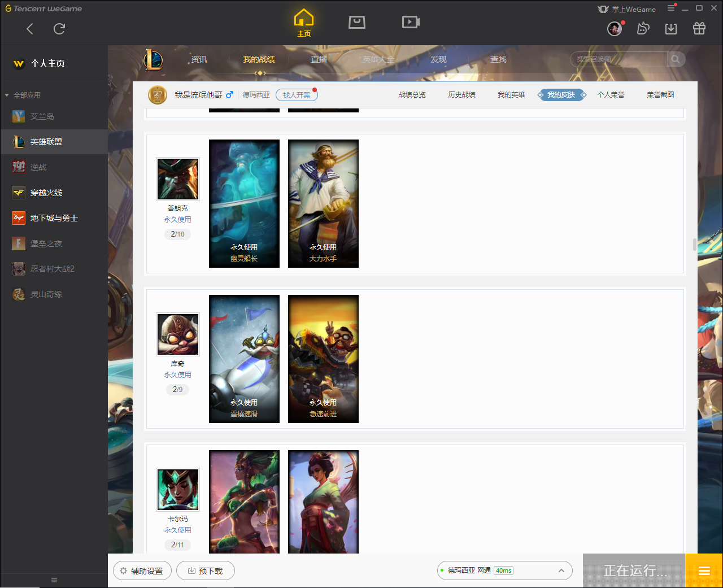Open the 主页 home icon tab

pyautogui.click(x=304, y=23)
